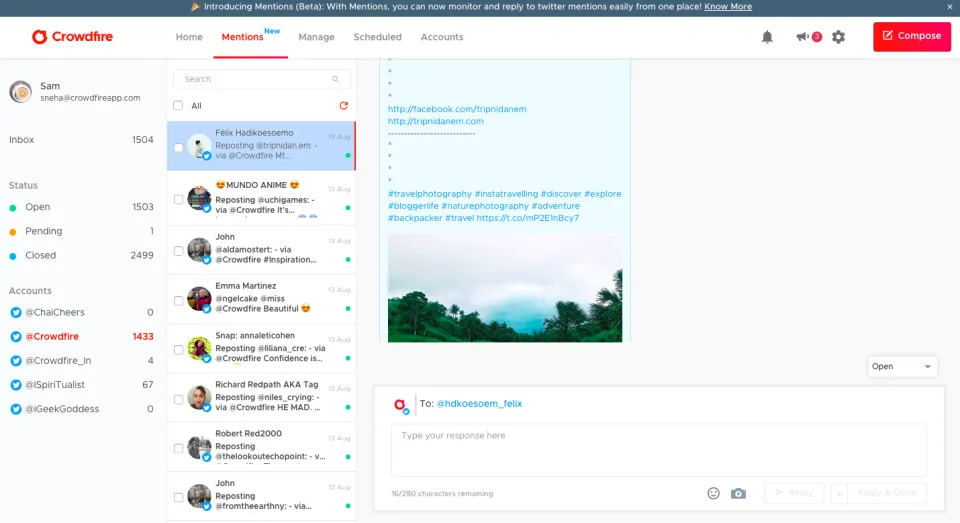
Task: Type in the response text box
Action: [658, 450]
